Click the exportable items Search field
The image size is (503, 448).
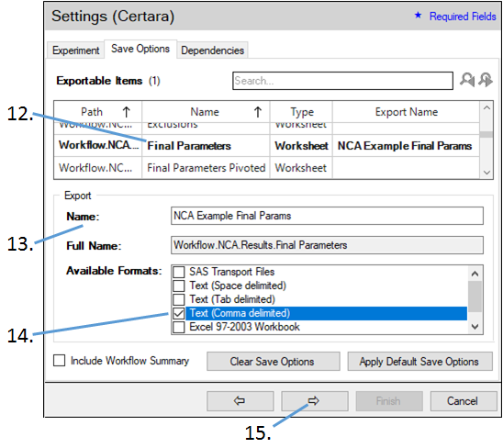coord(342,81)
